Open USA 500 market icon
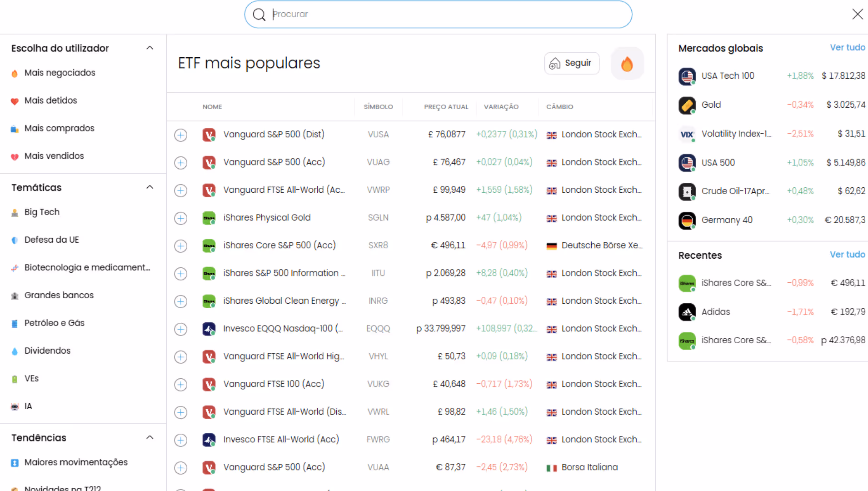 687,163
